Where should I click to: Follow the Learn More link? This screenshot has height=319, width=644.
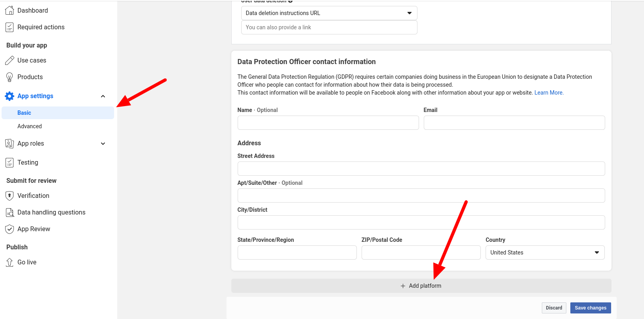coord(549,93)
